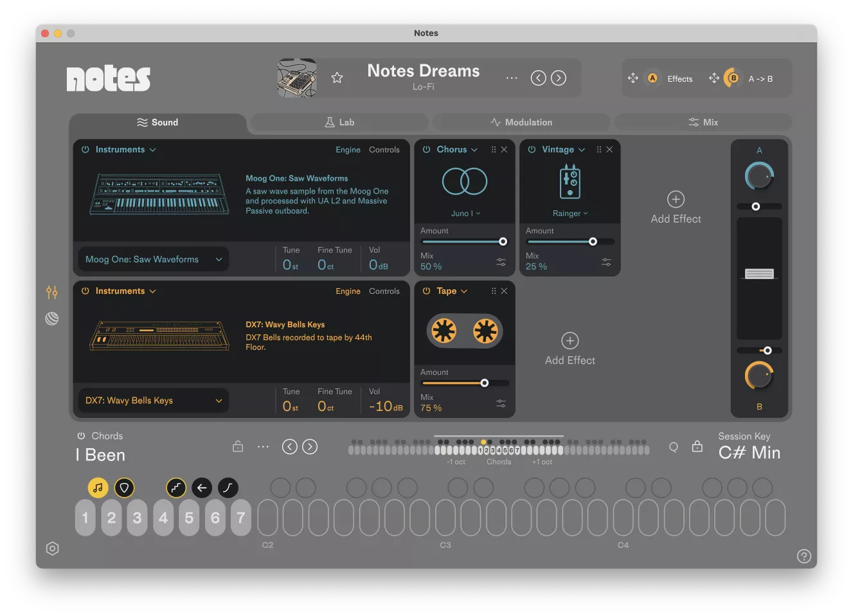Select the mixer sliders icon in left sidebar
The width and height of the screenshot is (853, 616).
[52, 292]
